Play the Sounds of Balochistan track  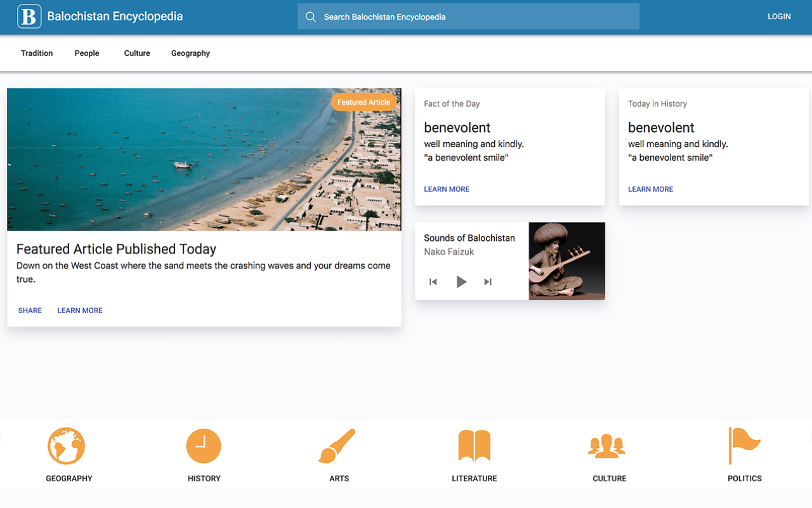461,282
